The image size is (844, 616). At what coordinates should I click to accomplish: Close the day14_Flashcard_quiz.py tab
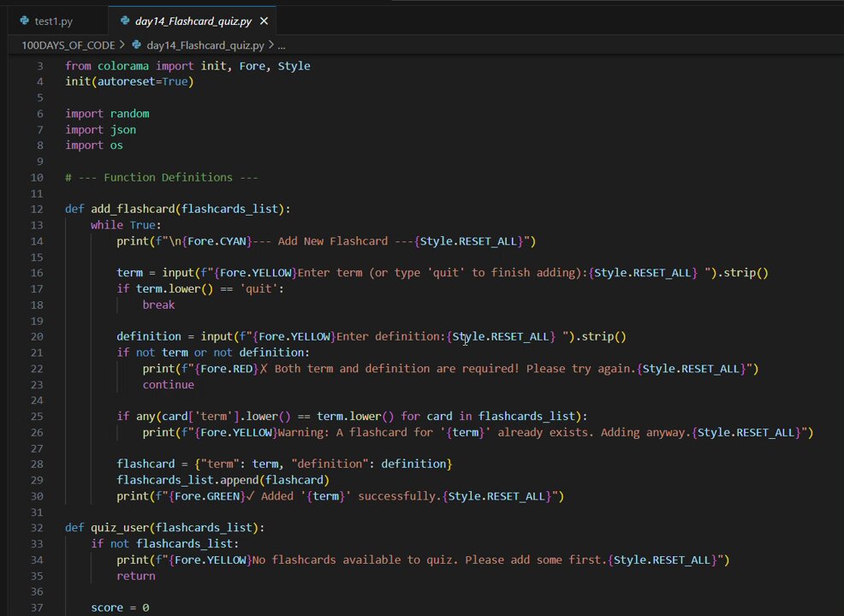tap(264, 21)
